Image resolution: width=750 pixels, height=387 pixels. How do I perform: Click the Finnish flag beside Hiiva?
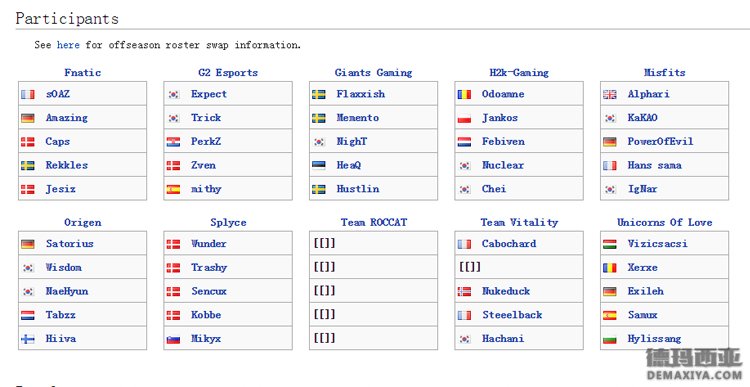click(x=28, y=339)
